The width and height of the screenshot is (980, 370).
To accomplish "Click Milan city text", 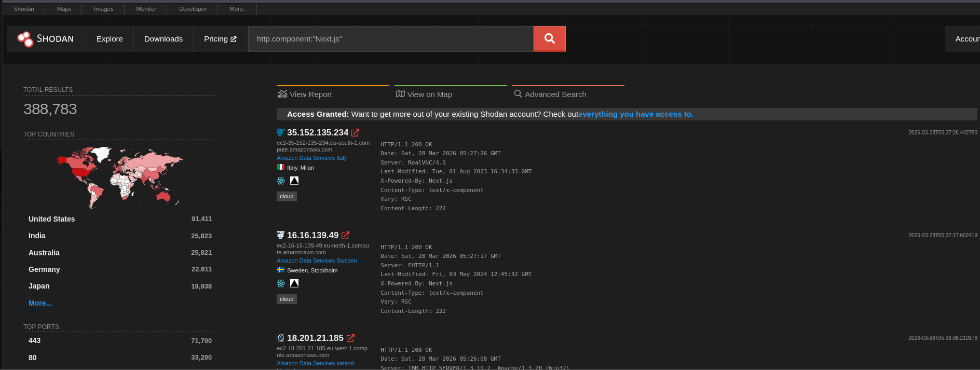I will (x=307, y=168).
